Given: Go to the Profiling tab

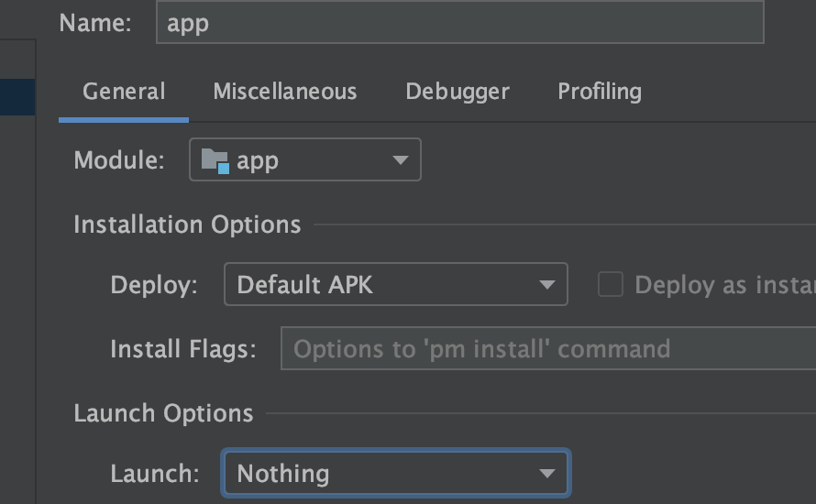Looking at the screenshot, I should click(x=600, y=92).
